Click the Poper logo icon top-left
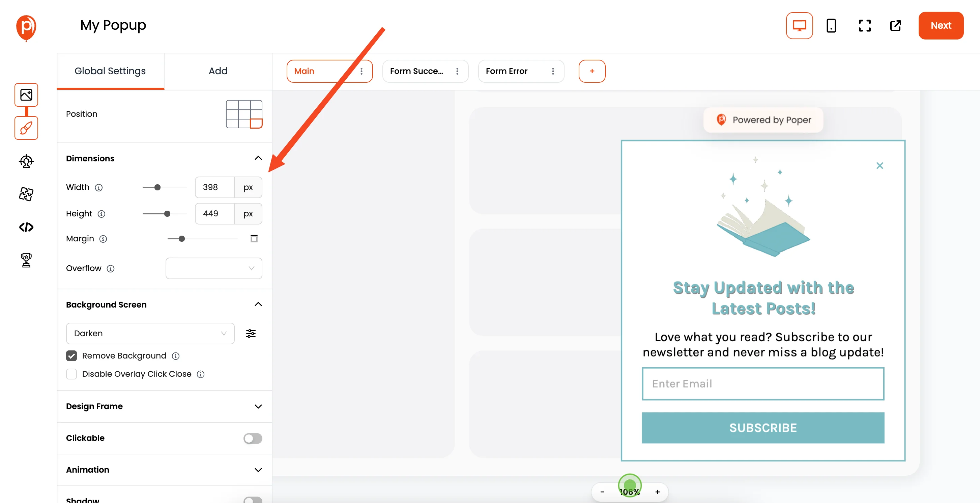This screenshot has height=503, width=980. 26,26
